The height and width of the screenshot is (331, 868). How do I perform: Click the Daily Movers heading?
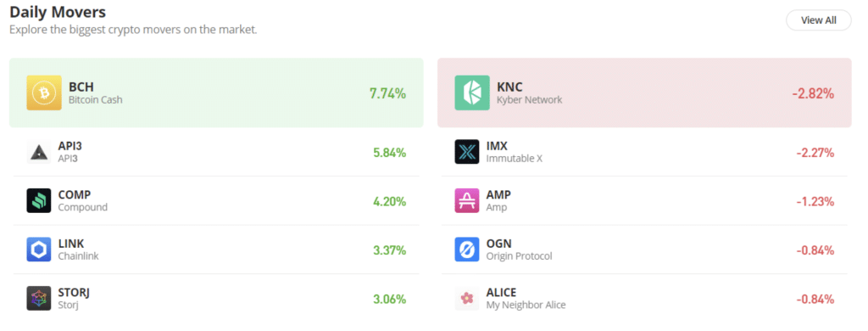(58, 12)
